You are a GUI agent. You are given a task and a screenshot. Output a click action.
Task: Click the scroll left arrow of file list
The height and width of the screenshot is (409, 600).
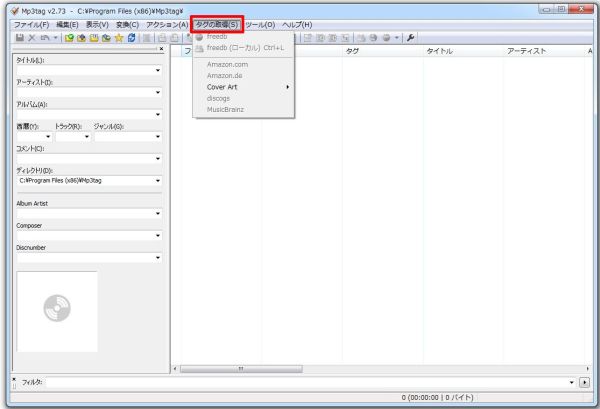[175, 369]
